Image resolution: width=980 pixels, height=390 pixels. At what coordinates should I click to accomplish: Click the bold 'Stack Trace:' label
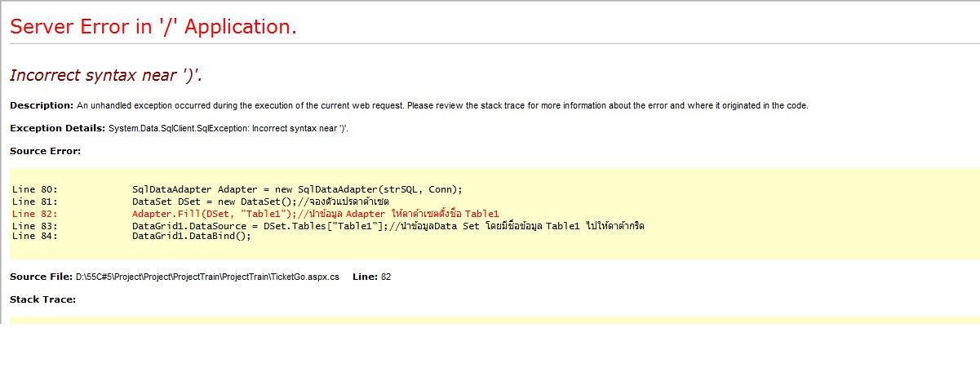(42, 299)
